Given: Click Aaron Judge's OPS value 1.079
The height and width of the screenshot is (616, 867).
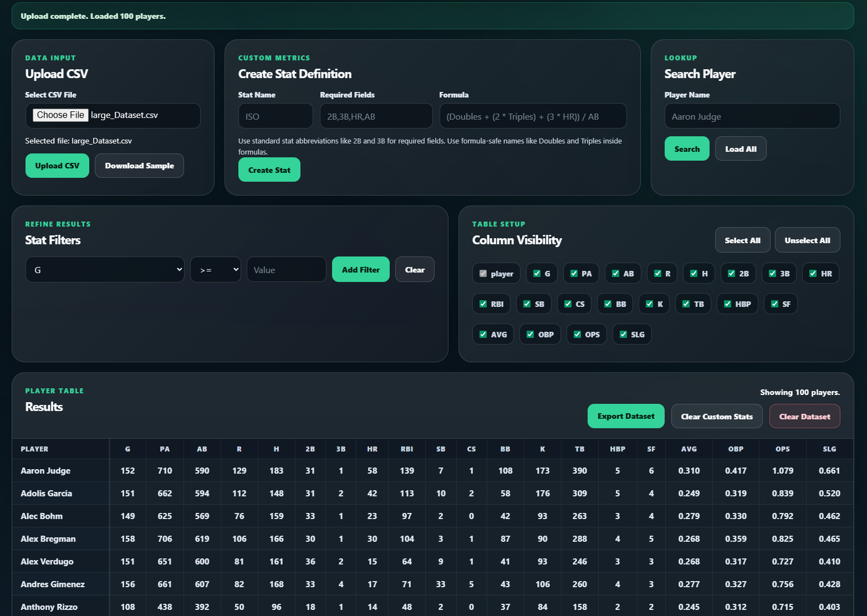Looking at the screenshot, I should (782, 470).
